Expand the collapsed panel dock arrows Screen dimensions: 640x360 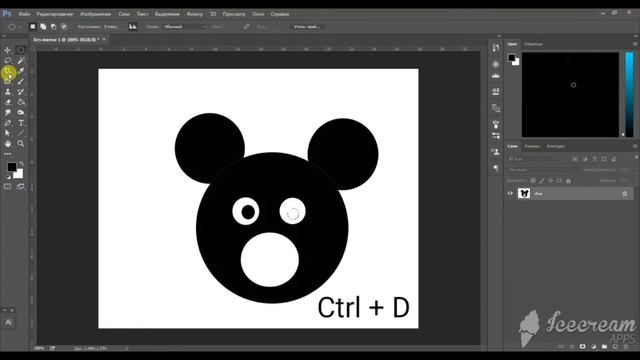[x=499, y=36]
